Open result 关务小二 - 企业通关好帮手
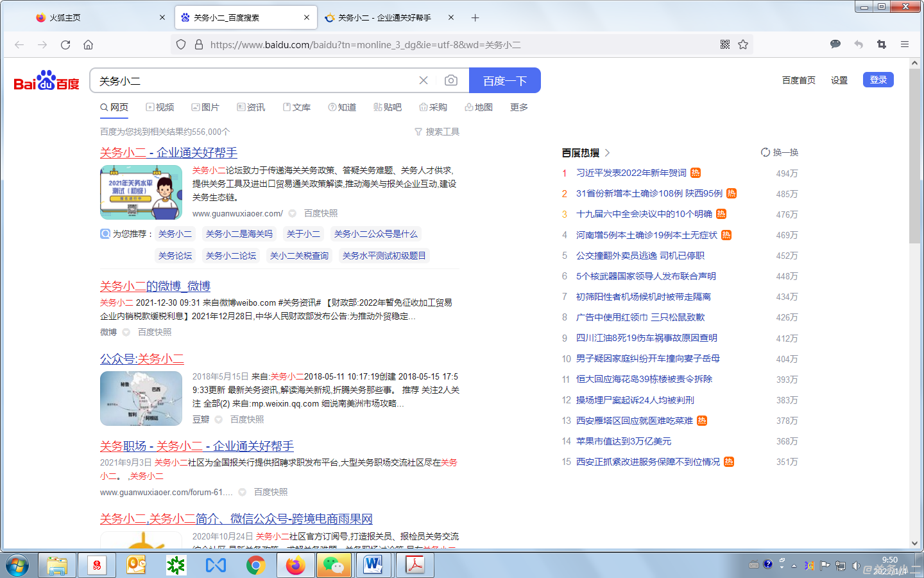Screen dimensions: 924x578 tap(169, 152)
